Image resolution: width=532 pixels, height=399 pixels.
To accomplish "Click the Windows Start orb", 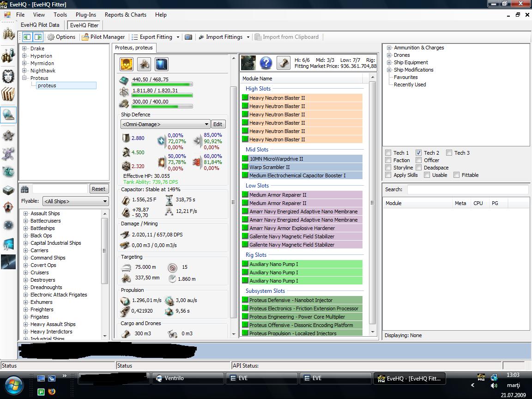I will [13, 386].
